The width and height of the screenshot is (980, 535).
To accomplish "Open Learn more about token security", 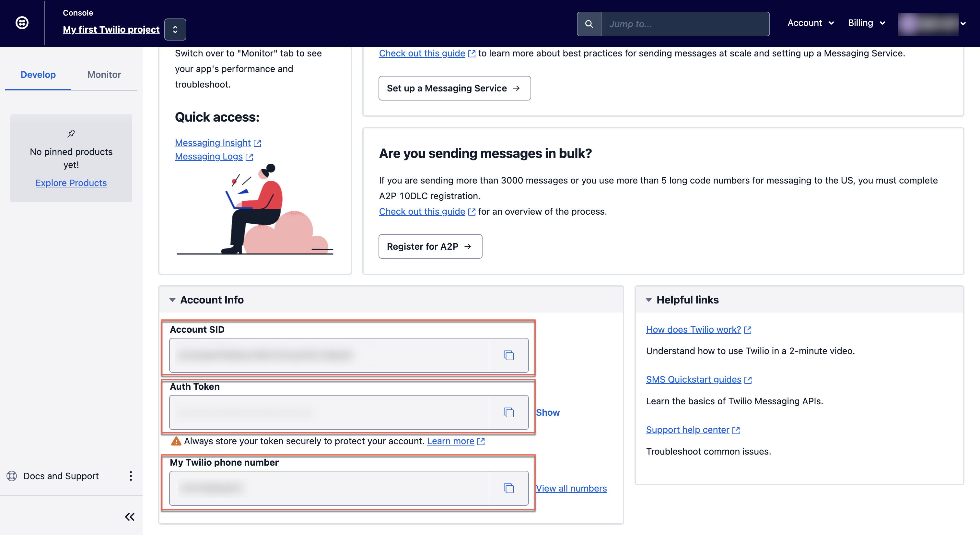I will pyautogui.click(x=450, y=441).
